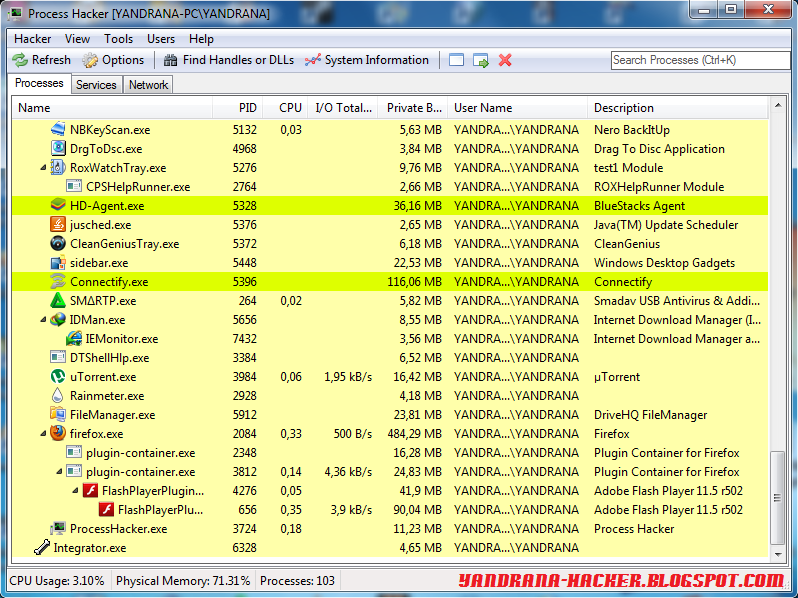Open the View menu
This screenshot has height=598, width=798.
pos(77,39)
